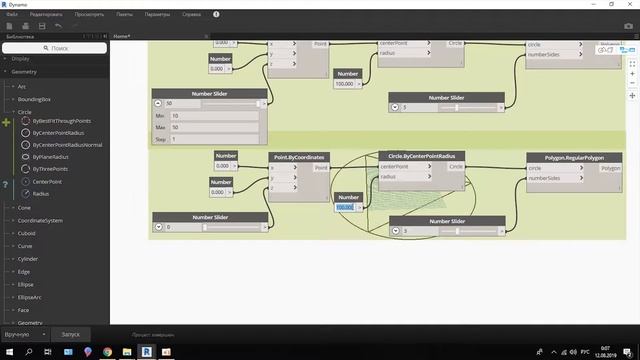Expand the upper Number Slider with value 5
Screen dimensions: 640x360
[395, 107]
